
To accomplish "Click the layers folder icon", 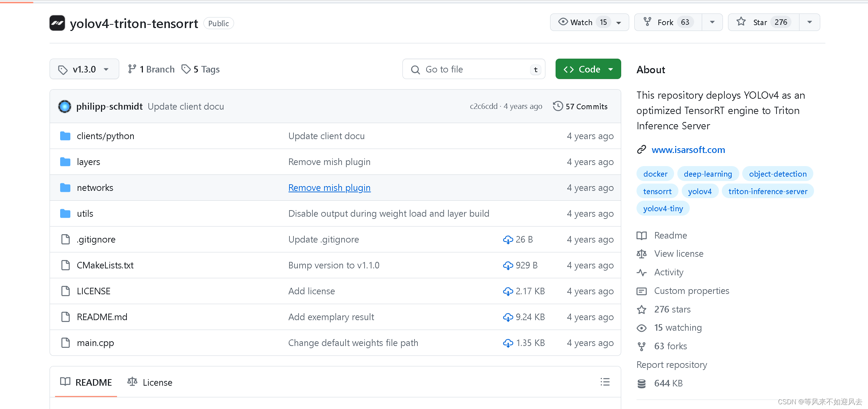I will 65,162.
